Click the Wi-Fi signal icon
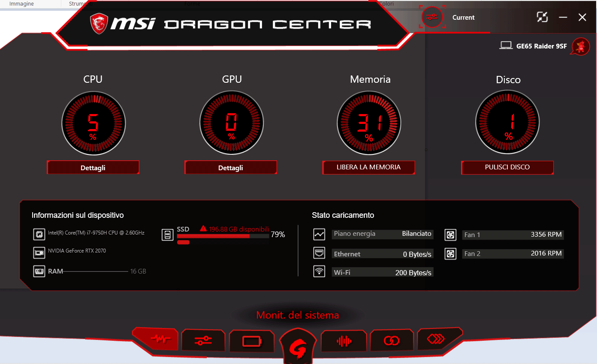Screen dimensions: 597x364 (x=319, y=271)
